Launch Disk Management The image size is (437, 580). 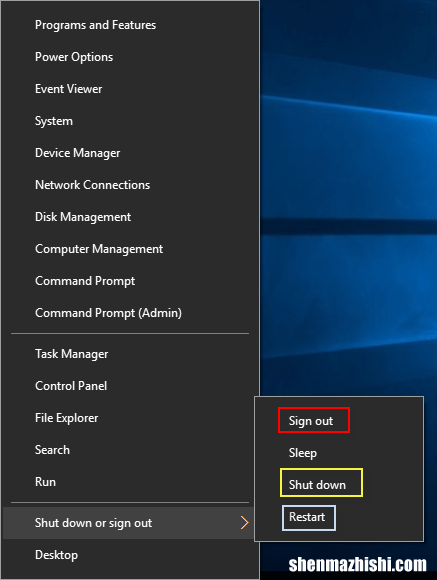[x=130, y=217]
